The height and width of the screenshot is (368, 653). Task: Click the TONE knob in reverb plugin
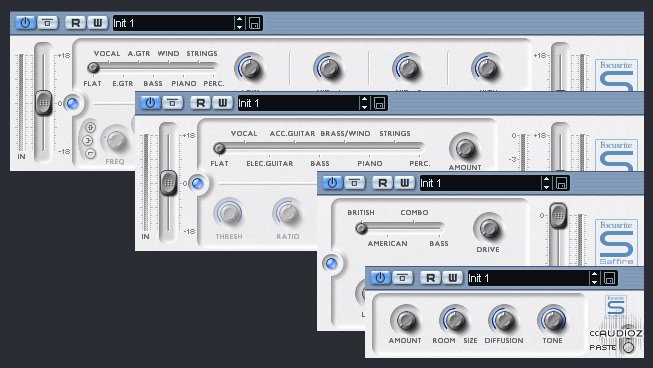point(553,320)
